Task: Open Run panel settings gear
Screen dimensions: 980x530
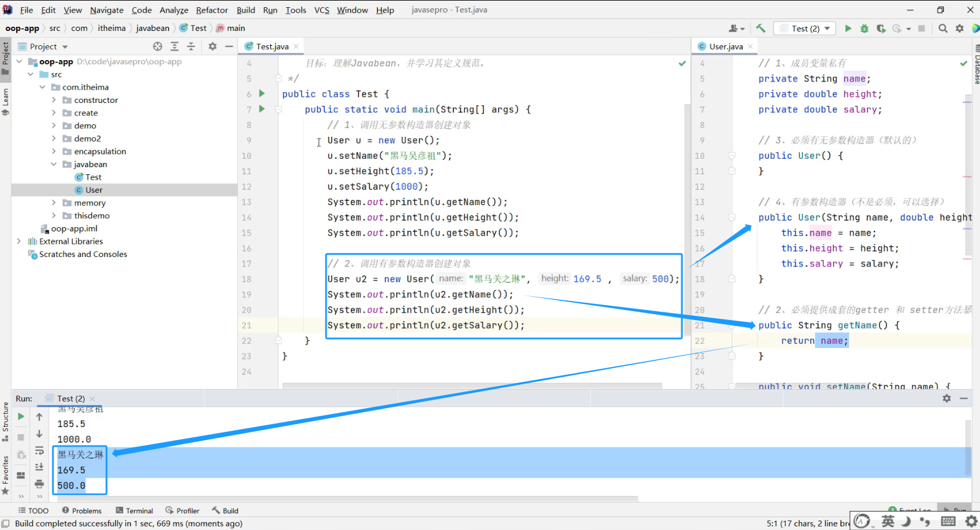Action: [947, 399]
